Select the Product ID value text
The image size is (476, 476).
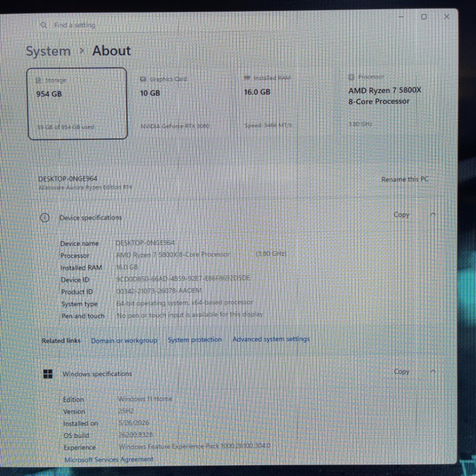[x=159, y=291]
